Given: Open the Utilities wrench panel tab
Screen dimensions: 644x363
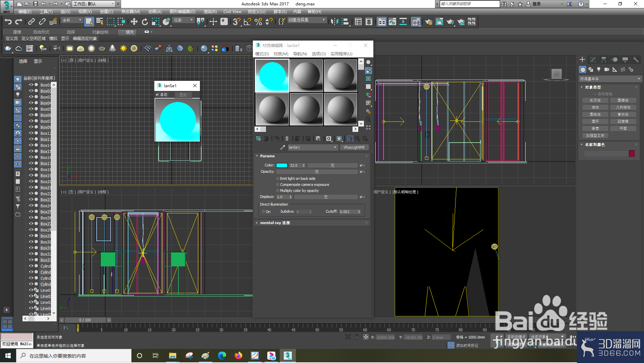Looking at the screenshot, I should point(636,60).
